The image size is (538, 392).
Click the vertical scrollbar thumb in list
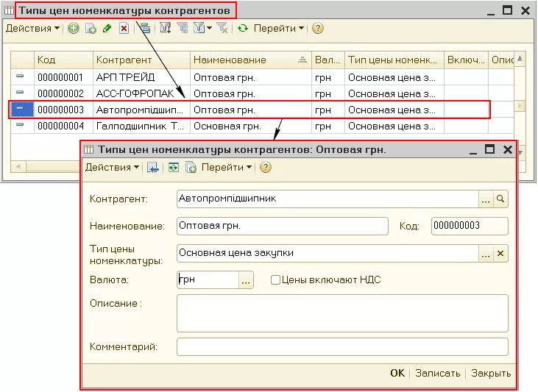point(520,107)
